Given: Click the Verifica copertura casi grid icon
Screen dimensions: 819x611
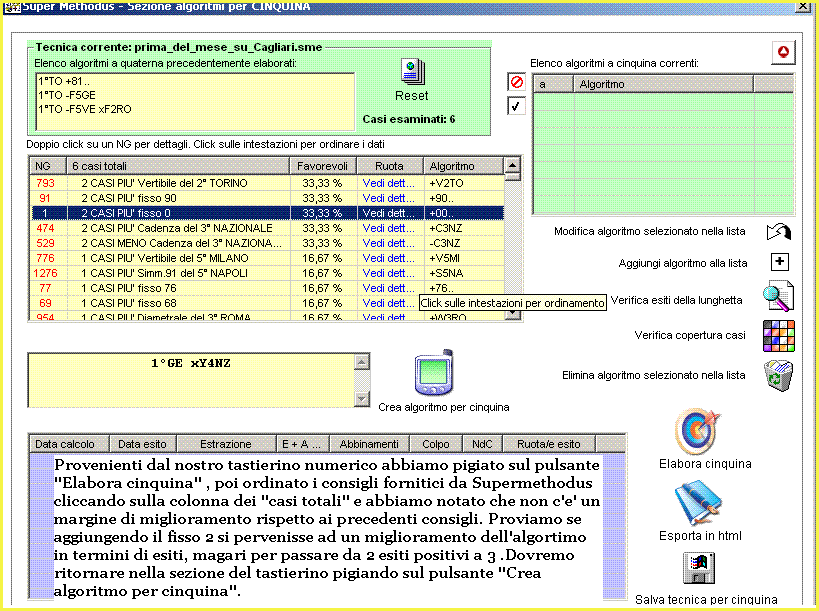Looking at the screenshot, I should tap(779, 336).
